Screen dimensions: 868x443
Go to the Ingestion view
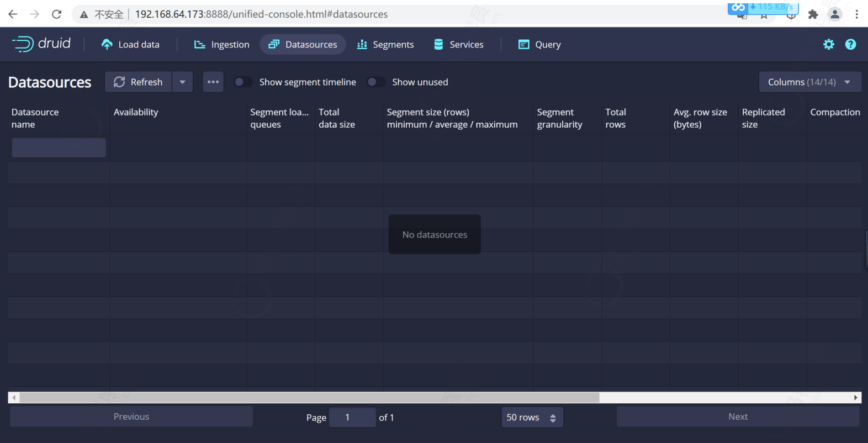tap(221, 44)
